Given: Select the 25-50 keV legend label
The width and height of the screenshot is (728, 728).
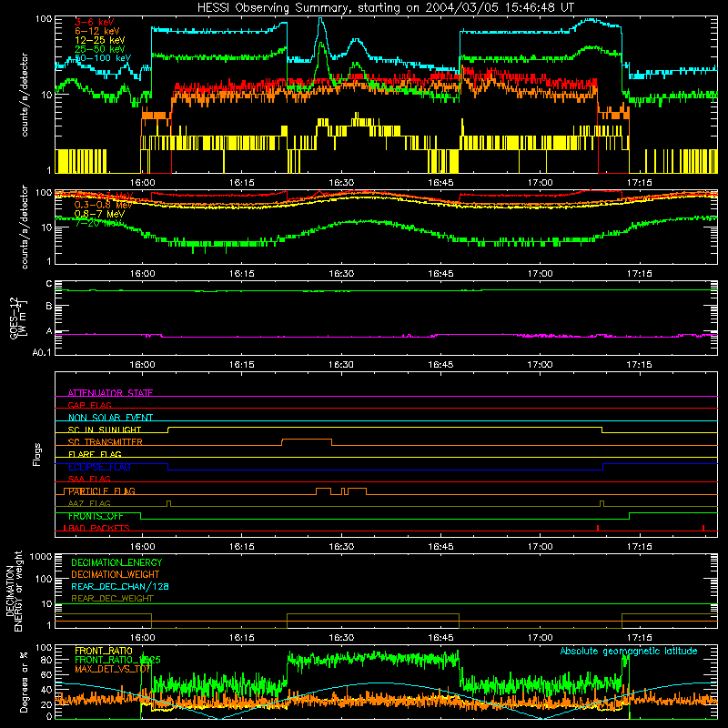Looking at the screenshot, I should pos(100,49).
